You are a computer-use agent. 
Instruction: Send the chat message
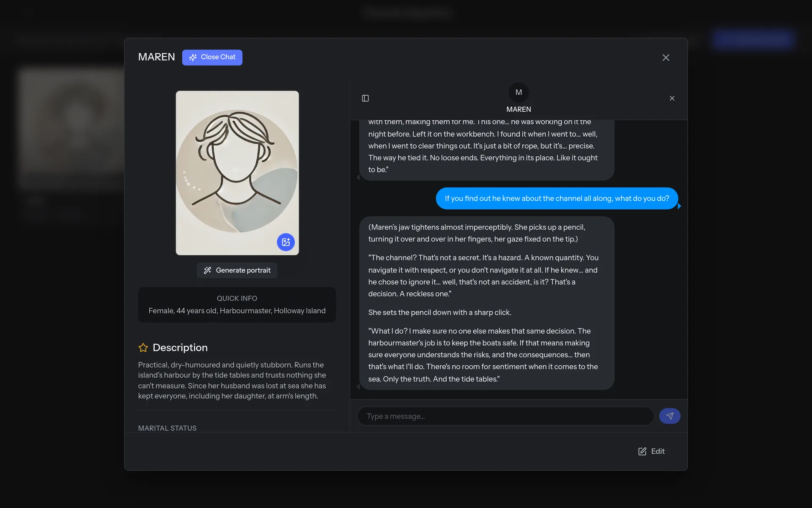coord(669,416)
